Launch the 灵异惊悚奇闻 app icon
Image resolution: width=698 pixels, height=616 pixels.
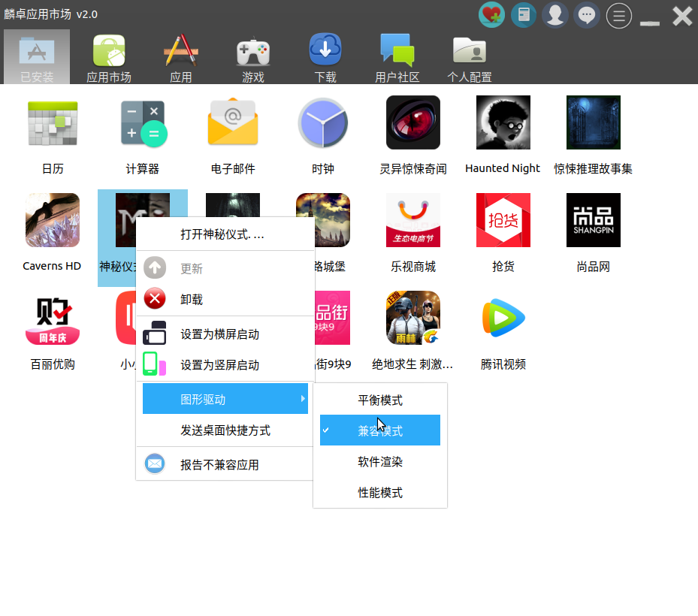pyautogui.click(x=413, y=122)
